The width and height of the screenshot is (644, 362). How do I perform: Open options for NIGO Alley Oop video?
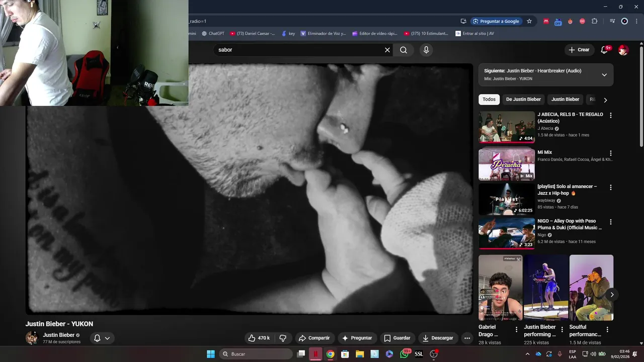(x=611, y=222)
